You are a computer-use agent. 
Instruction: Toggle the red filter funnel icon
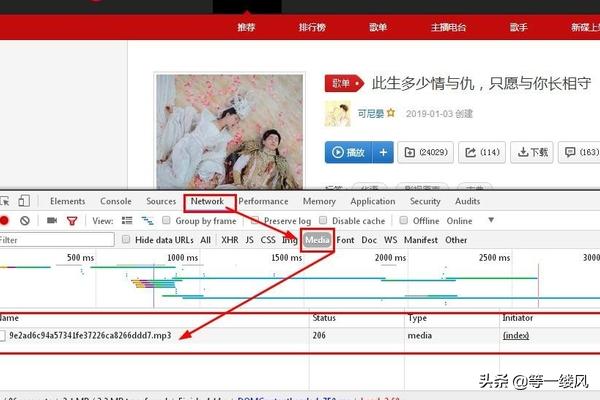click(x=71, y=220)
